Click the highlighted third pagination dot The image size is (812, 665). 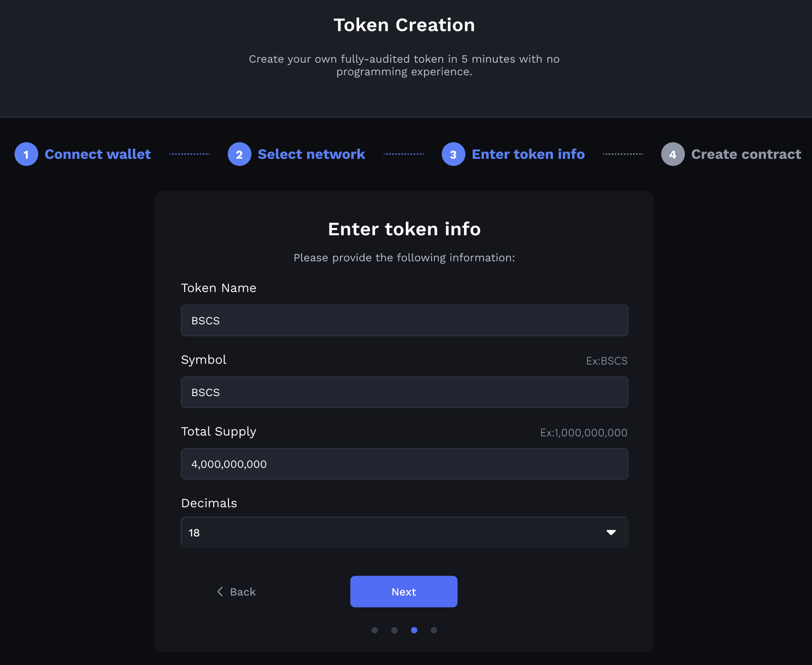point(414,630)
